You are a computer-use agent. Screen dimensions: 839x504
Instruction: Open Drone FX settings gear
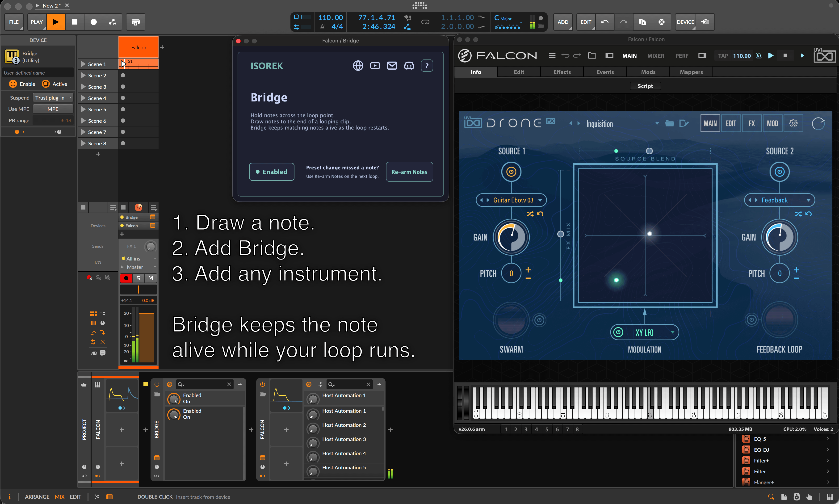pos(793,123)
